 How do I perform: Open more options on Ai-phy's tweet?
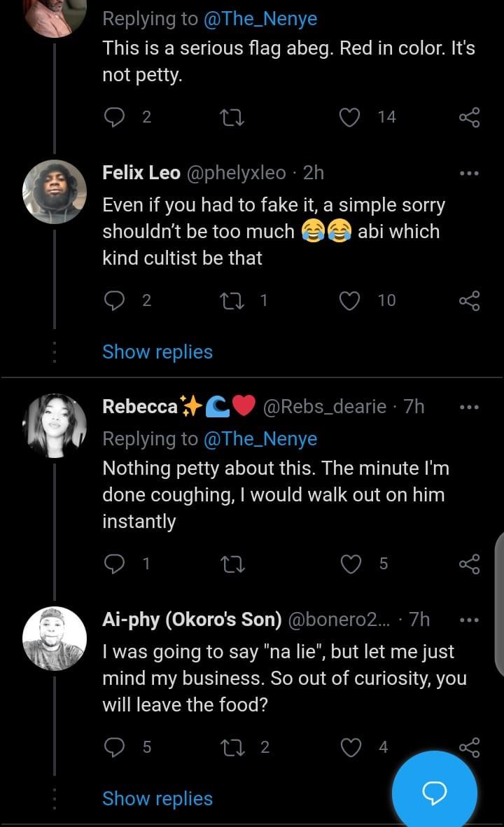[469, 620]
